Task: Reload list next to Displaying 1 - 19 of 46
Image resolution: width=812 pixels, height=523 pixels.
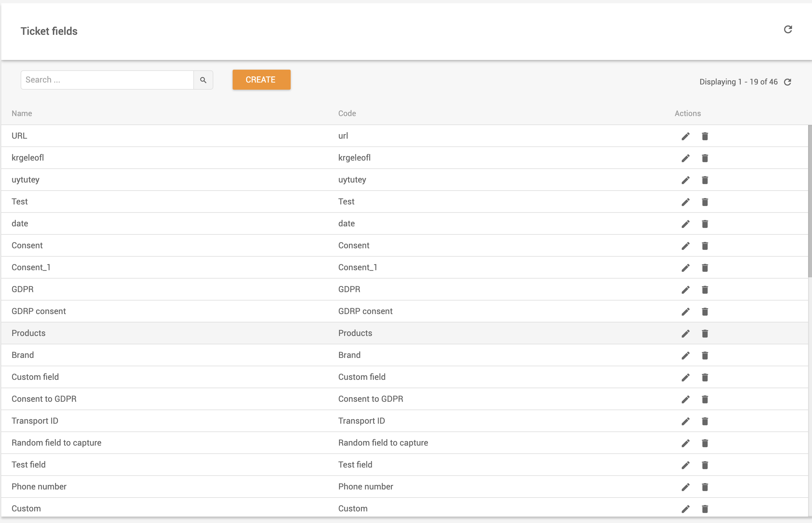Action: (x=788, y=82)
